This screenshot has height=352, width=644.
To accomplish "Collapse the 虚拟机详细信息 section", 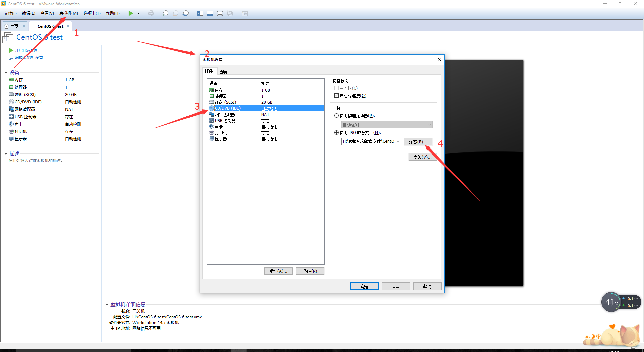I will [x=107, y=305].
